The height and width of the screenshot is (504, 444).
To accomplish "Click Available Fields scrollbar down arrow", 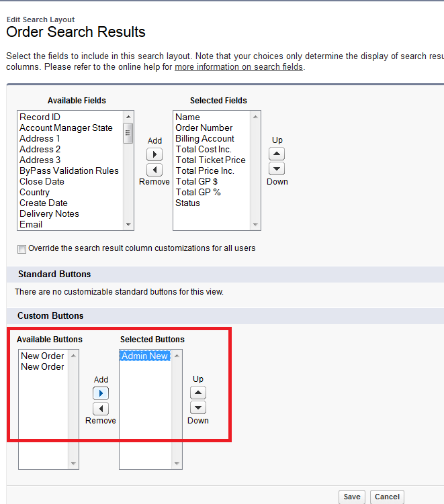I will [128, 225].
